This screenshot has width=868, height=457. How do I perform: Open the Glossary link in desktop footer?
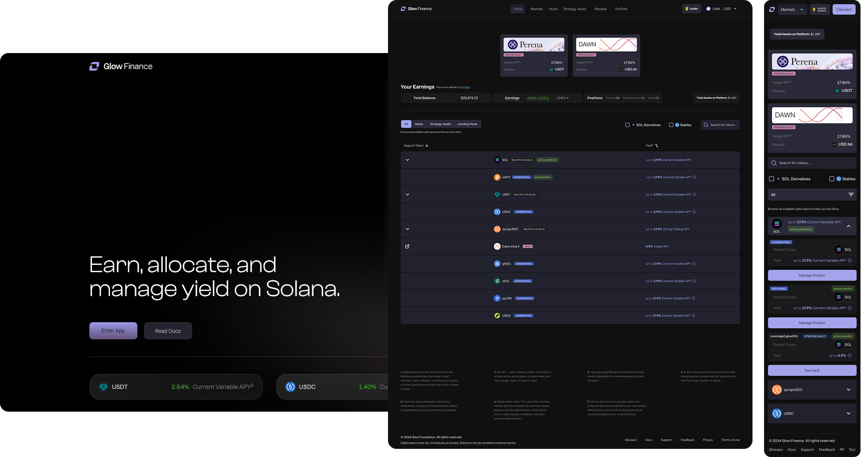pos(631,440)
